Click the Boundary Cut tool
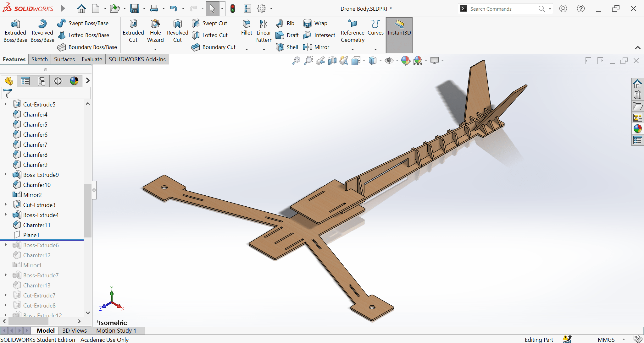Screen dimensions: 644x343 [213, 47]
